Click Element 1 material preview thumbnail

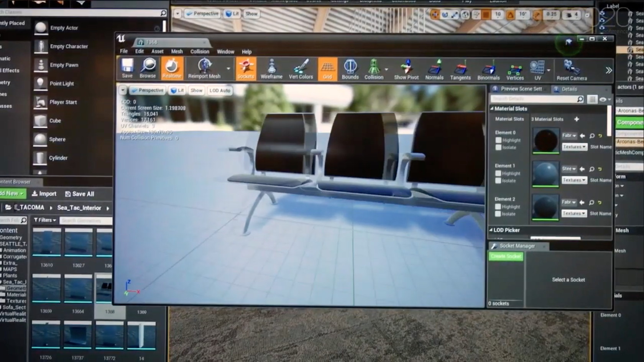545,174
